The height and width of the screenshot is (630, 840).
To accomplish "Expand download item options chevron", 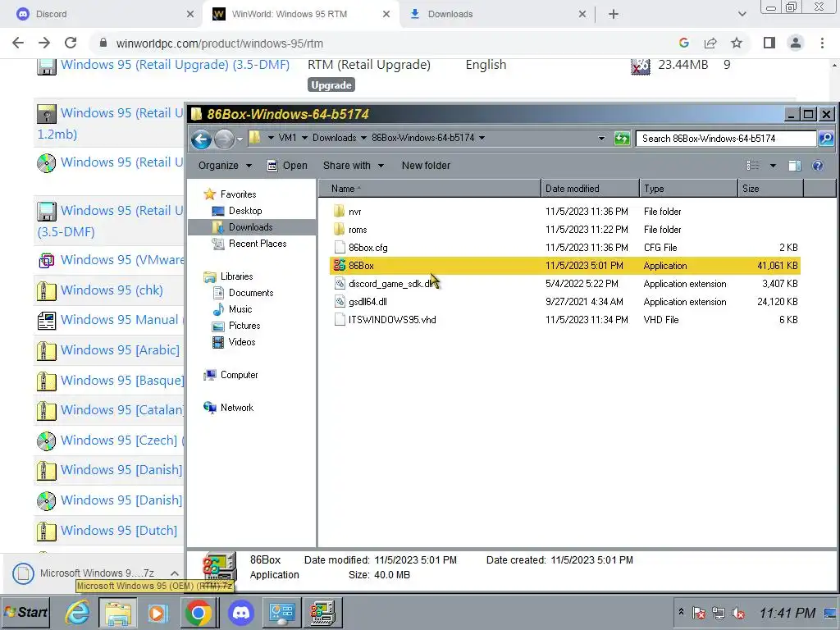I will pos(174,573).
